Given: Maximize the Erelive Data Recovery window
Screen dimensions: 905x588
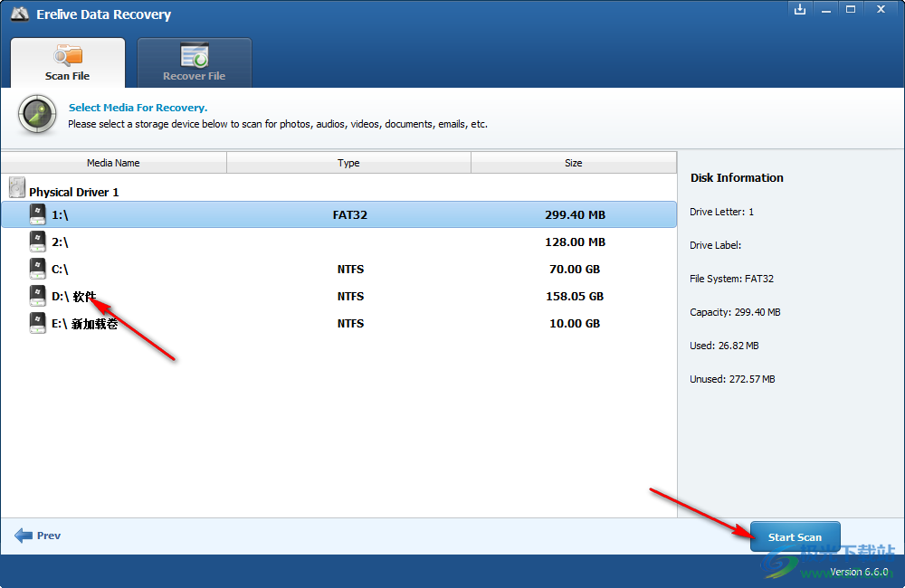Looking at the screenshot, I should coord(851,9).
